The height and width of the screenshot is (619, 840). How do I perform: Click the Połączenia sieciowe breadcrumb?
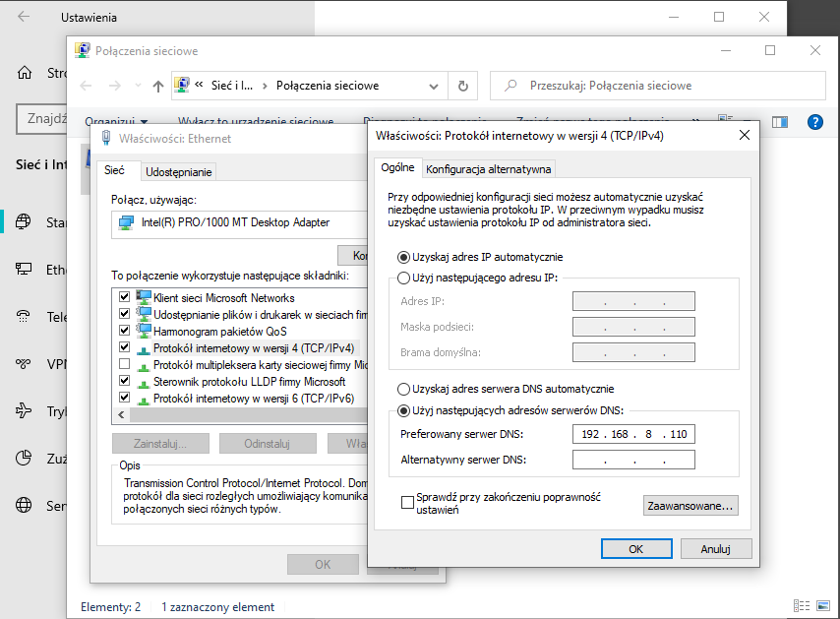pyautogui.click(x=328, y=86)
